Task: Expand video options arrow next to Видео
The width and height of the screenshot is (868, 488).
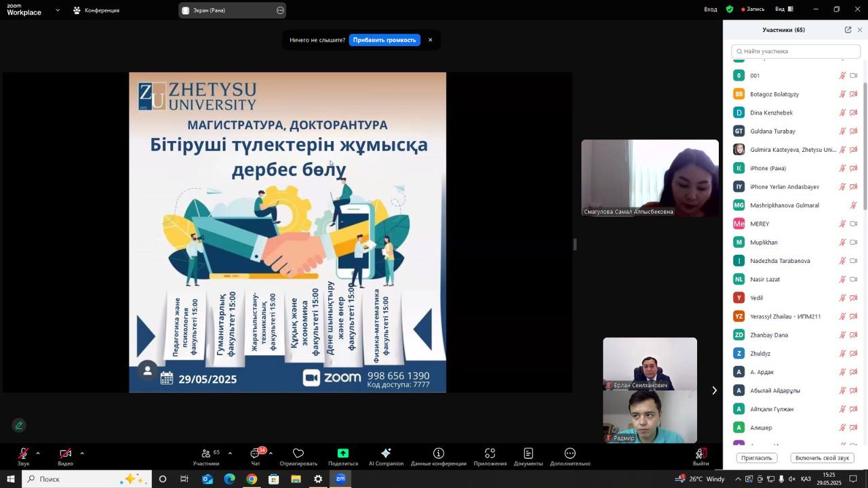Action: click(82, 453)
